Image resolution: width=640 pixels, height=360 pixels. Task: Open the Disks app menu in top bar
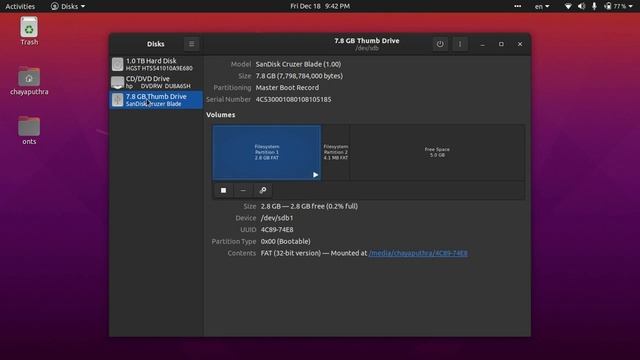click(68, 6)
